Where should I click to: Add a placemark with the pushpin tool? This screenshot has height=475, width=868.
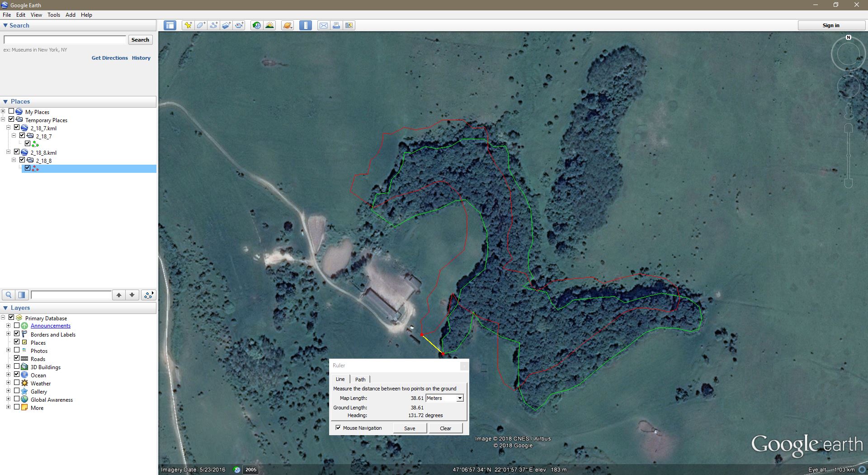pos(188,25)
